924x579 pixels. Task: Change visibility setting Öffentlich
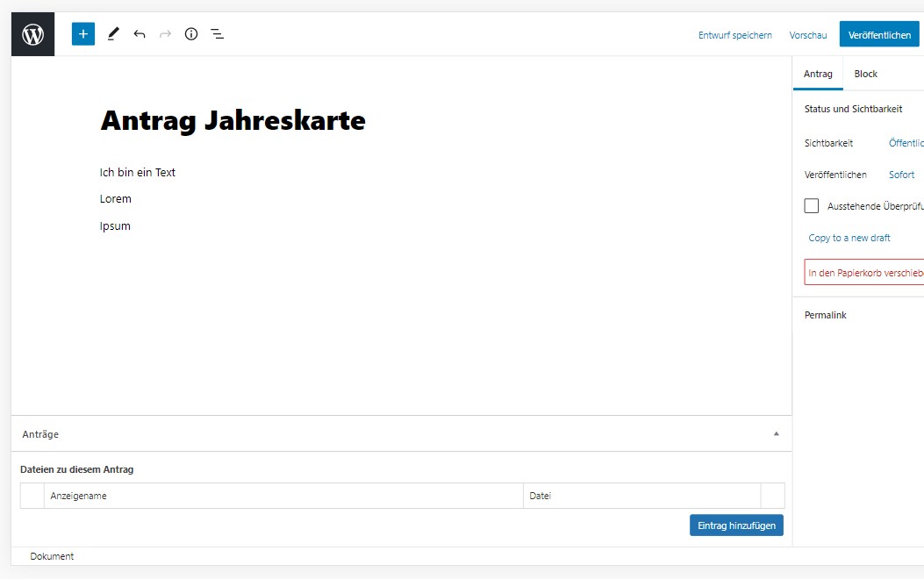[x=906, y=143]
